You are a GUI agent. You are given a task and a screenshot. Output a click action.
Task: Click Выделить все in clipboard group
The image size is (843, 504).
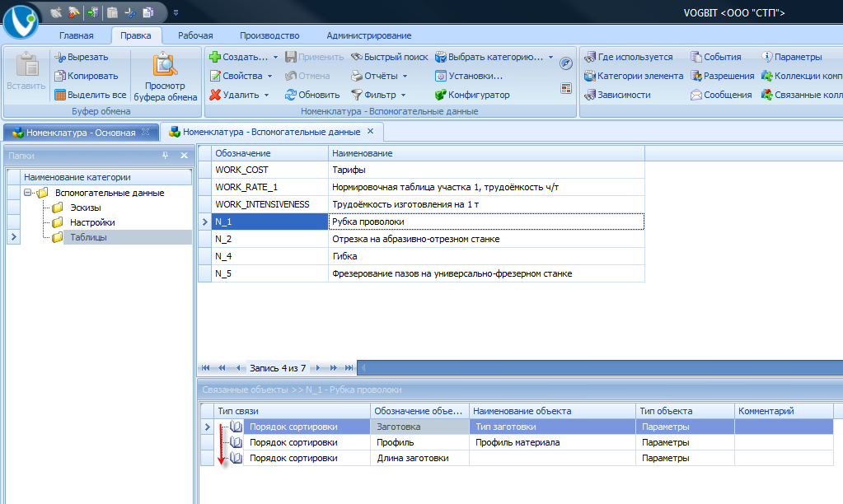pos(91,95)
